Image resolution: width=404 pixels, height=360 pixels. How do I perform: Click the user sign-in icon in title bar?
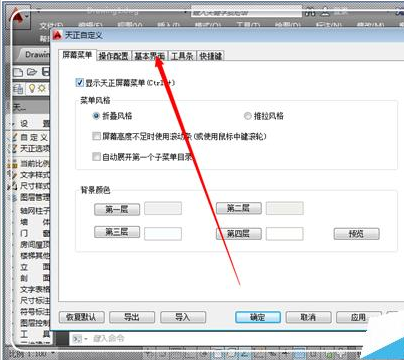click(325, 12)
